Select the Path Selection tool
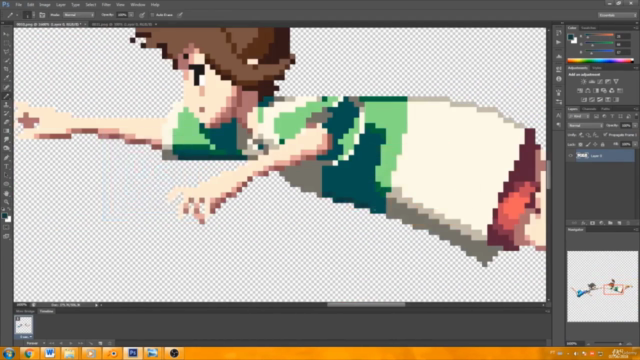 coord(7,175)
